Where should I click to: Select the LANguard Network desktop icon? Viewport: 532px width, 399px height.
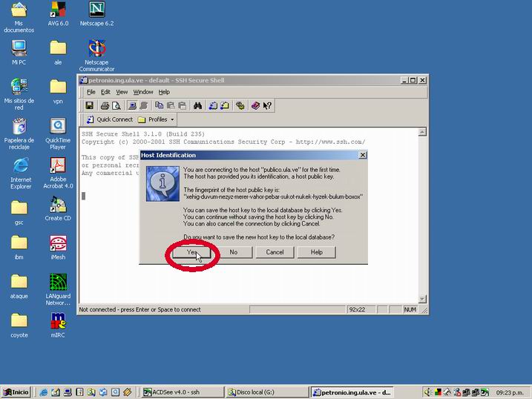point(58,290)
